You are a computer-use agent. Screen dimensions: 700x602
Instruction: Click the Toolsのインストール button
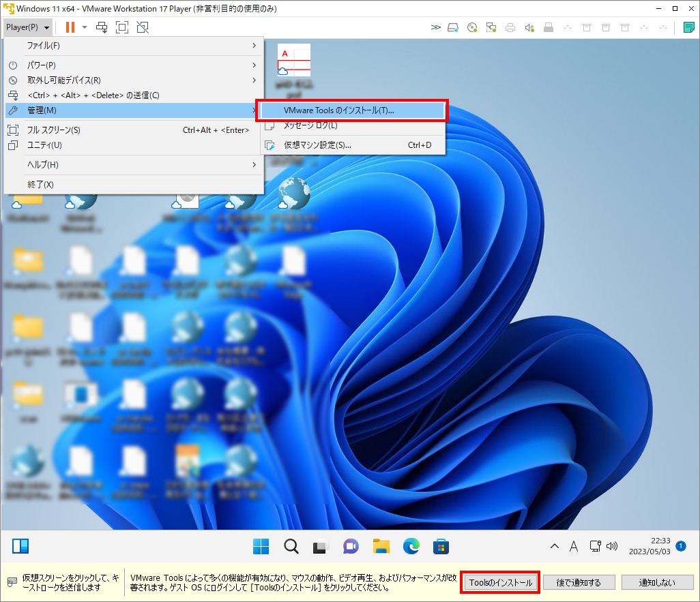(500, 583)
